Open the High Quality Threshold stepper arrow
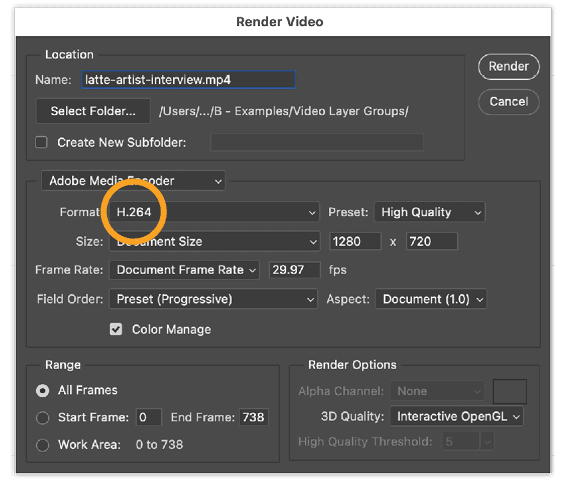Viewport: 567px width, 486px height. tap(487, 442)
